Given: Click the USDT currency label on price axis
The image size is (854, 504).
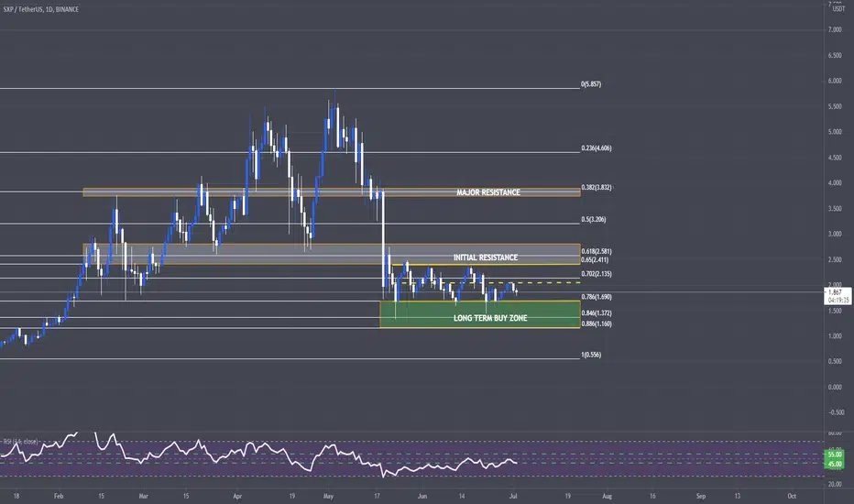Looking at the screenshot, I should coord(838,9).
